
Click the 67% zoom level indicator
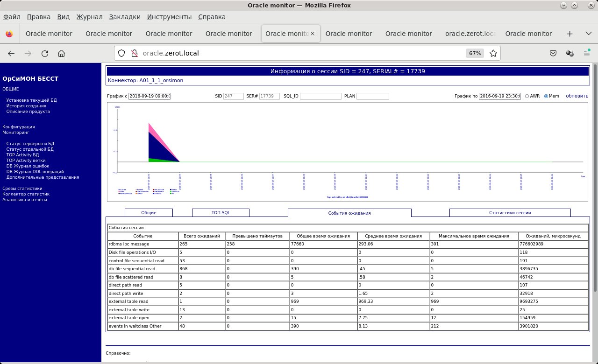pyautogui.click(x=475, y=53)
